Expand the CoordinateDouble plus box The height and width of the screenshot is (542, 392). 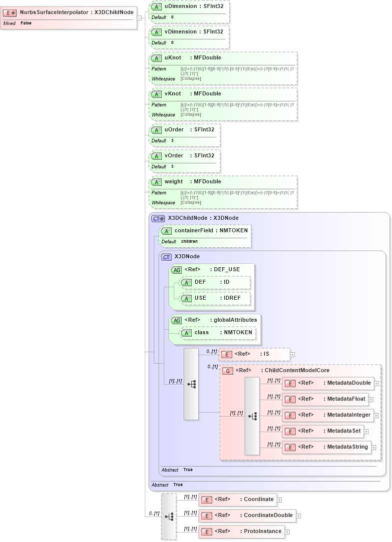point(298,516)
